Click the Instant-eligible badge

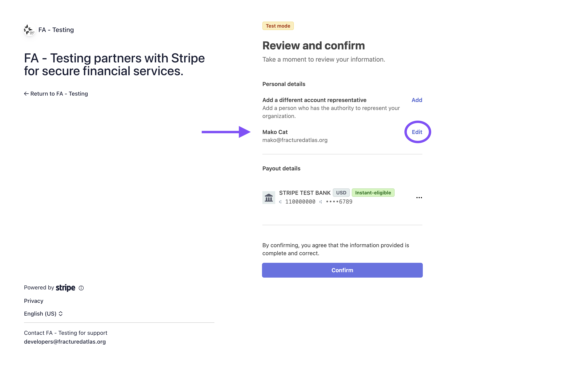click(373, 193)
